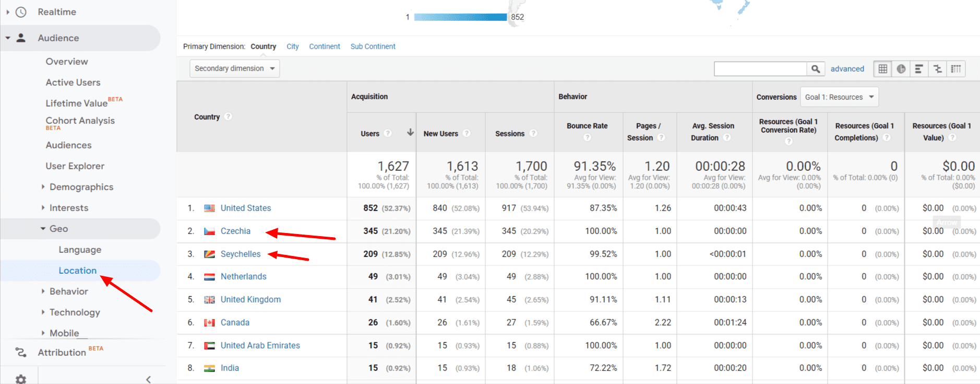The width and height of the screenshot is (980, 384).
Task: Switch primary dimension to Sub Continent
Action: (x=373, y=46)
